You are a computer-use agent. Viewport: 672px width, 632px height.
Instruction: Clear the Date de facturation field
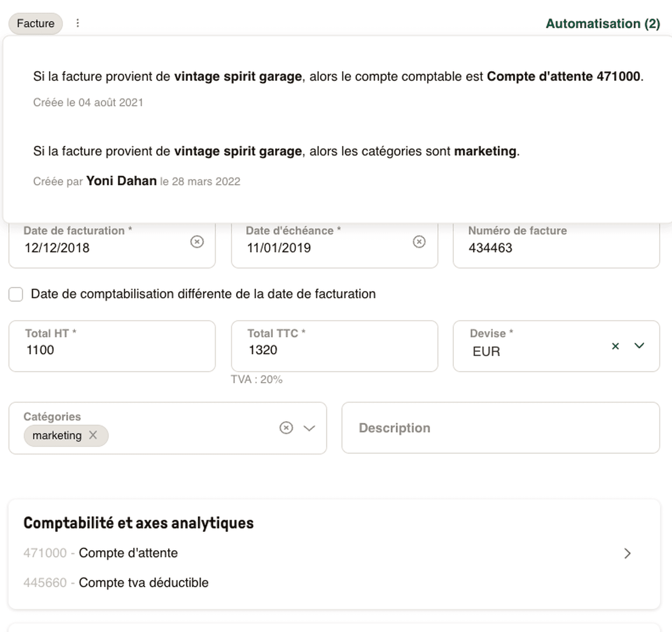[x=197, y=241]
